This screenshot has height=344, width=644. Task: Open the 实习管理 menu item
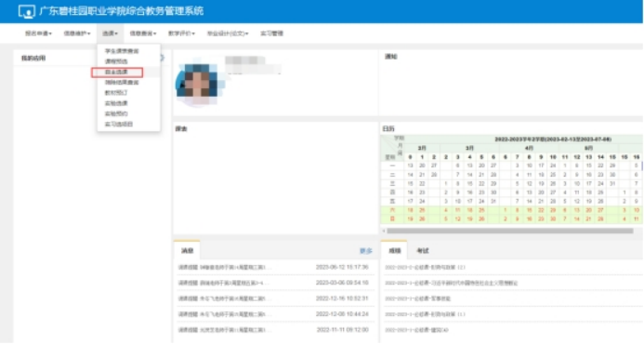click(x=271, y=33)
